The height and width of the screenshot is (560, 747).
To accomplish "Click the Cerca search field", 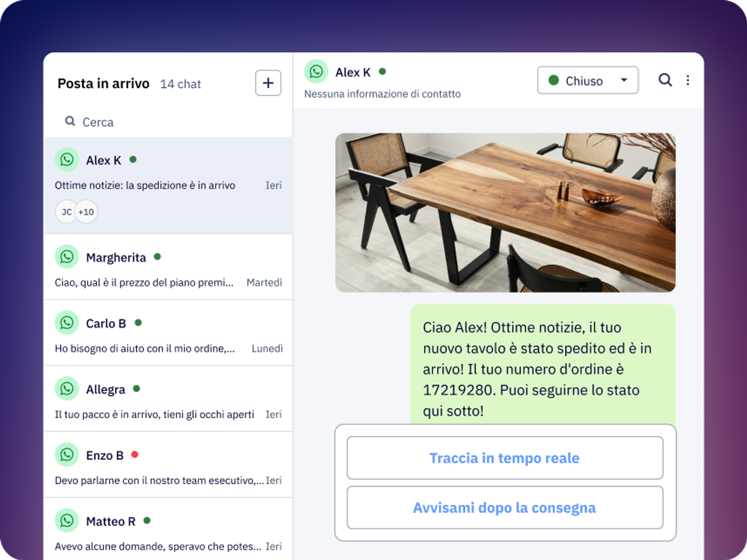I will click(168, 122).
